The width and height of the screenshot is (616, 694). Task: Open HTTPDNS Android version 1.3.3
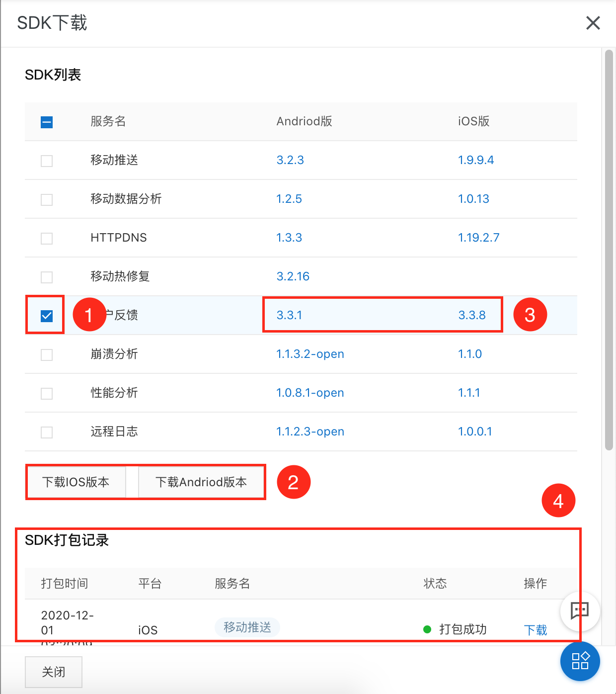point(289,238)
